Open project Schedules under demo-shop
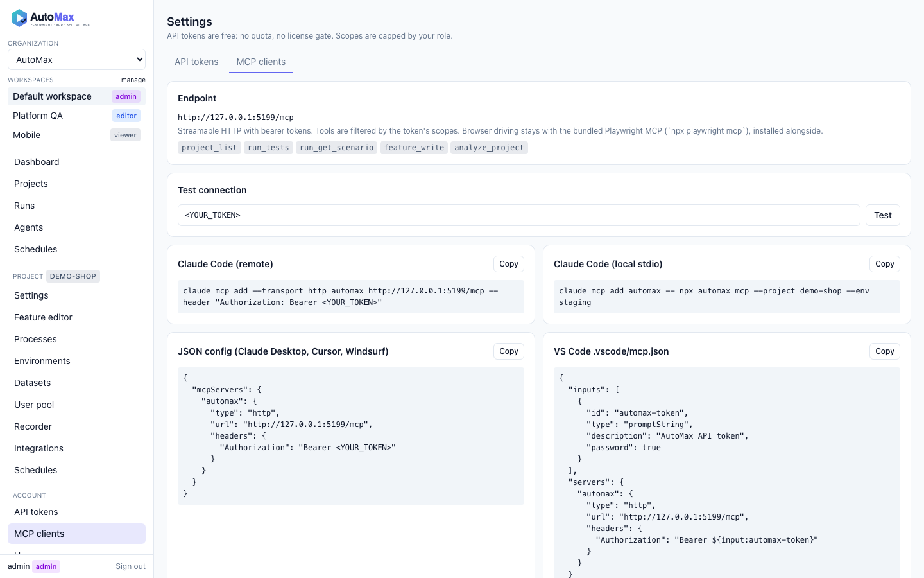 (76, 470)
